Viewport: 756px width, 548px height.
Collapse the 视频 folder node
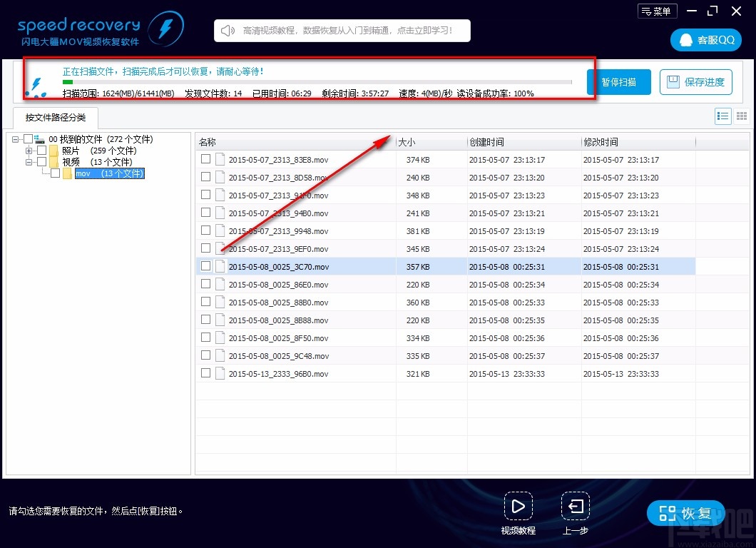point(29,162)
